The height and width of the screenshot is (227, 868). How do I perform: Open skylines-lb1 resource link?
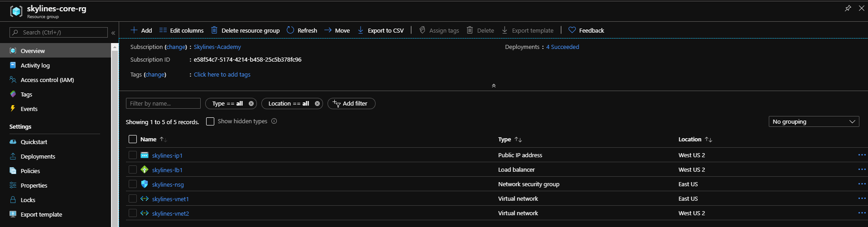[167, 170]
